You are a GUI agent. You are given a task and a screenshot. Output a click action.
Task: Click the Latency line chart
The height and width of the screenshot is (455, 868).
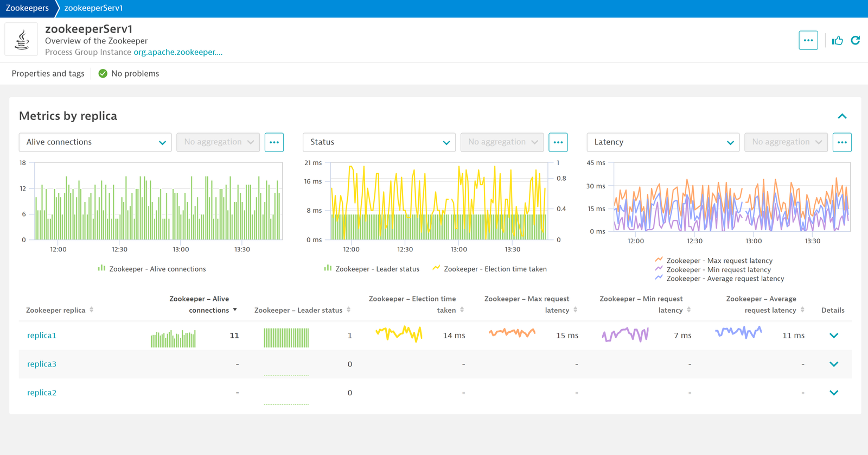[732, 197]
